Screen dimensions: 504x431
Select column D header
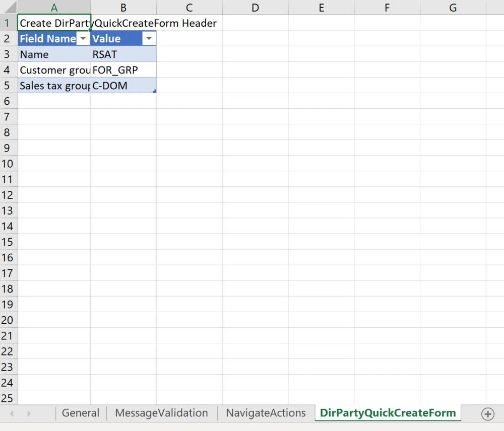click(255, 8)
